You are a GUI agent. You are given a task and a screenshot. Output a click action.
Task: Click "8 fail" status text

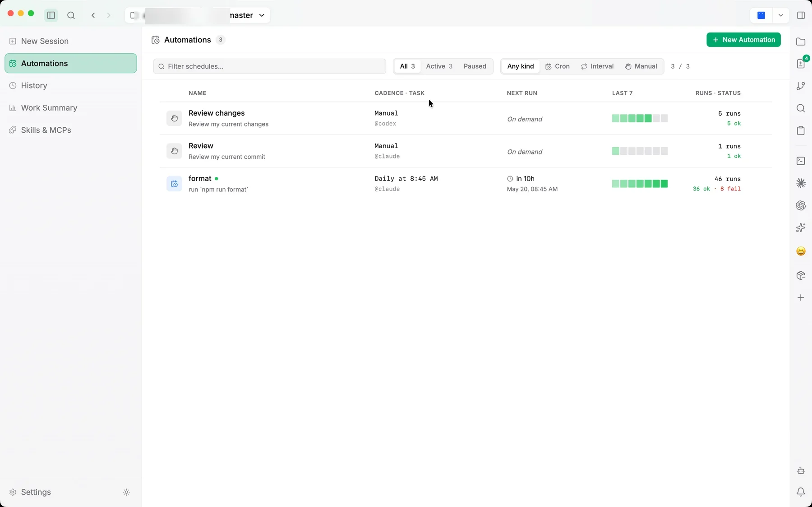point(730,189)
